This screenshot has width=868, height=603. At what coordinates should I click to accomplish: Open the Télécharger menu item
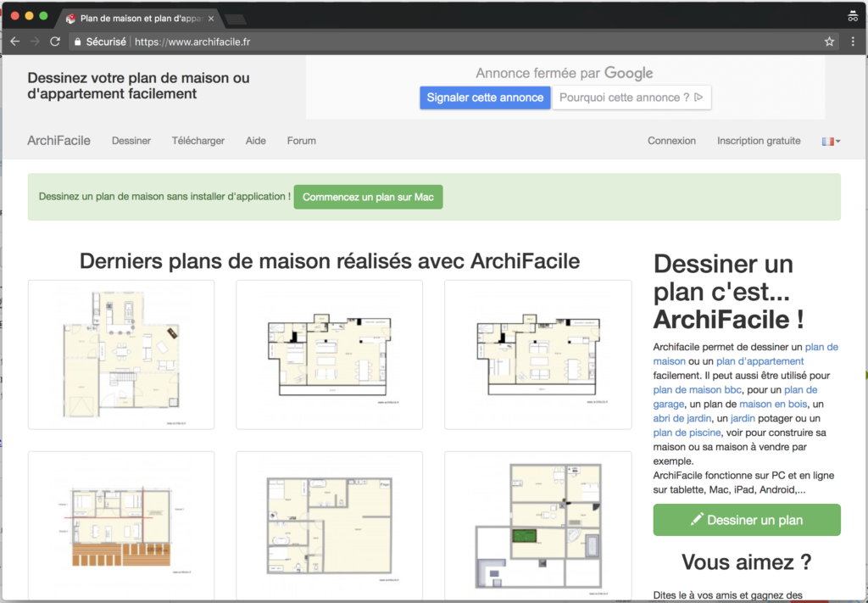pyautogui.click(x=198, y=141)
